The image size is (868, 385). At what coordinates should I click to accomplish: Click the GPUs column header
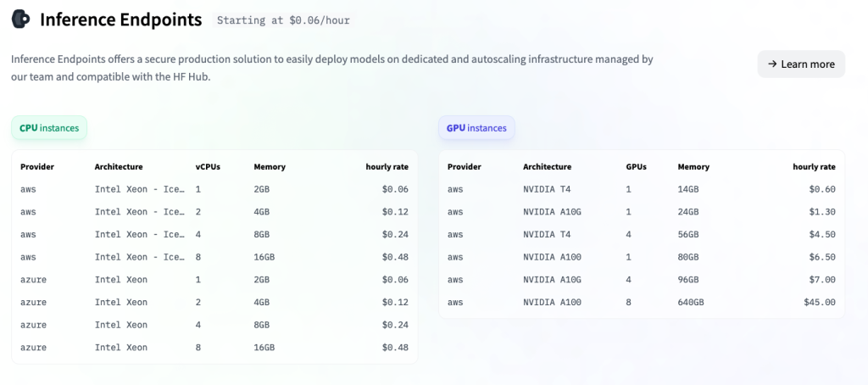(x=636, y=167)
